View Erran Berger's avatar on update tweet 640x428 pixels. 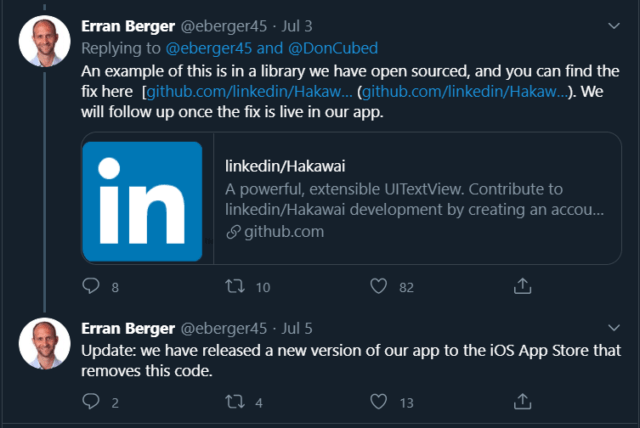(42, 343)
